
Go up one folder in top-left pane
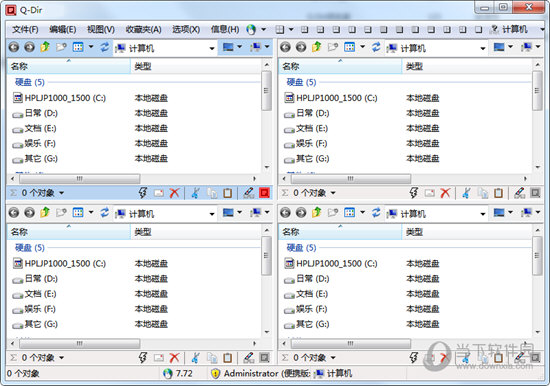(45, 47)
